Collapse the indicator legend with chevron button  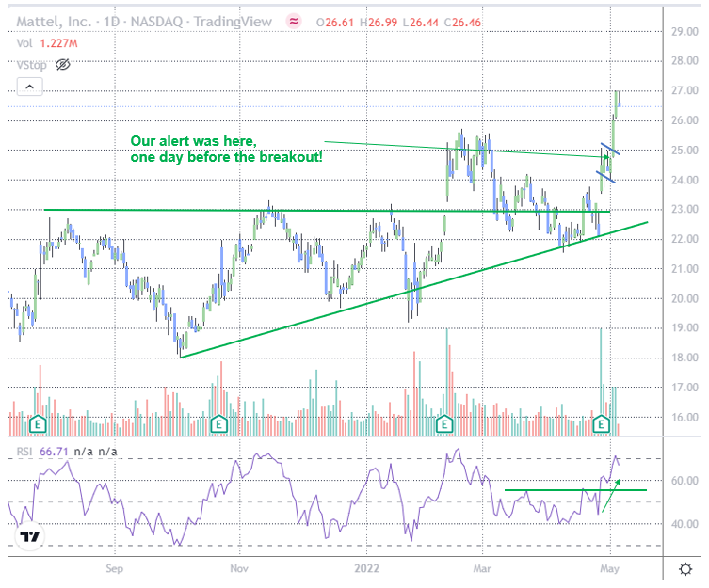coord(30,87)
